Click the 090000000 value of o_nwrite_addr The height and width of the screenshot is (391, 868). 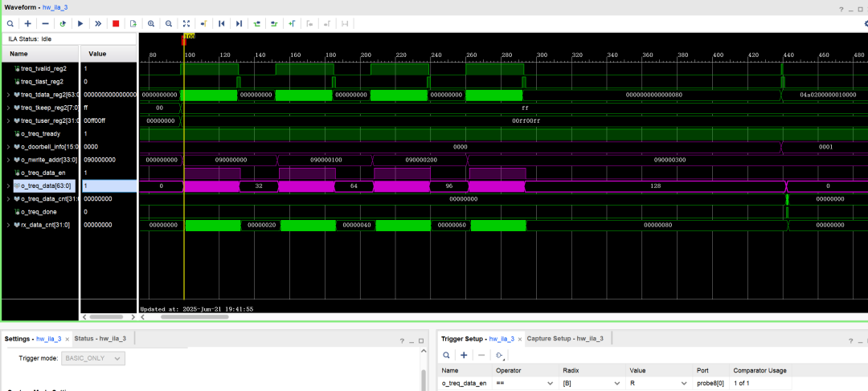[x=100, y=160]
